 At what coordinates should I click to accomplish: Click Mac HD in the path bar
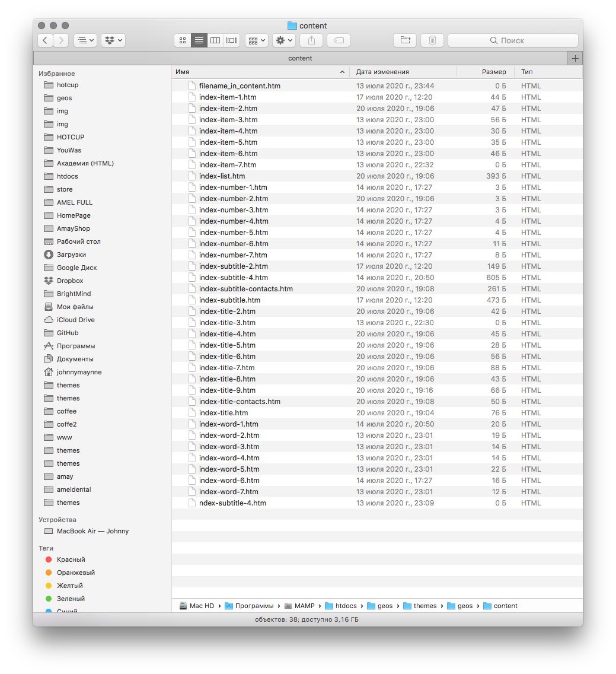(197, 606)
